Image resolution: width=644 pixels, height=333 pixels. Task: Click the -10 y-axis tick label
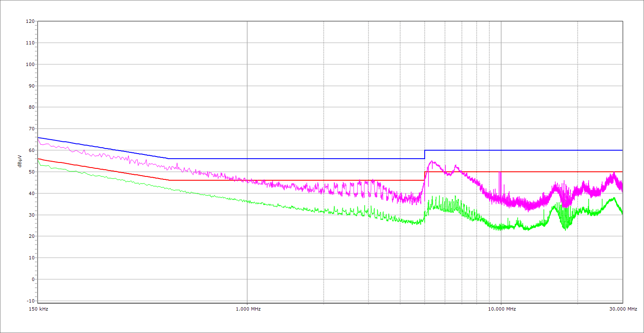pos(30,301)
